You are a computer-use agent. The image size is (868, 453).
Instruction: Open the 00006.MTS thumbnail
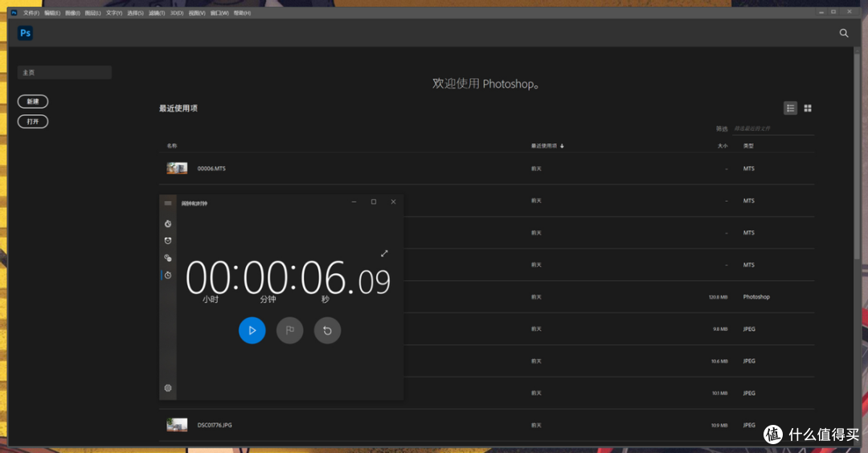pyautogui.click(x=177, y=168)
